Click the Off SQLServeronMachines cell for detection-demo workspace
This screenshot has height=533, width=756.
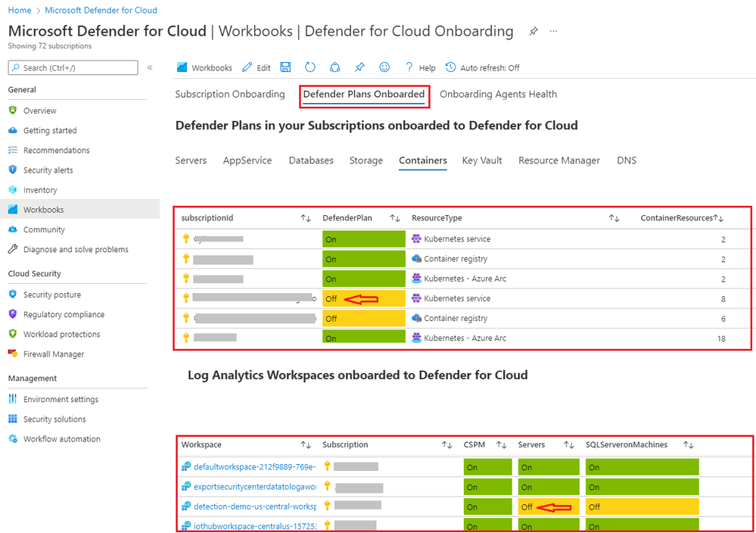(x=642, y=507)
